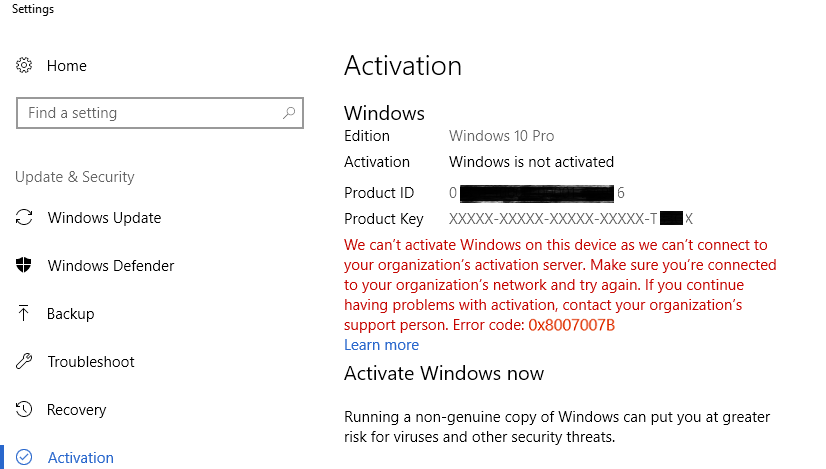826x469 pixels.
Task: Click the Activate Windows now heading
Action: 444,374
